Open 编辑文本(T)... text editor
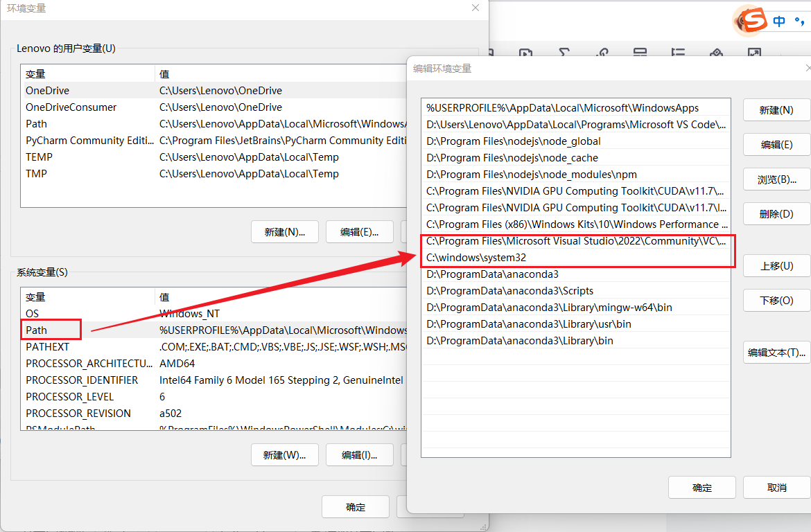811x532 pixels. tap(776, 353)
